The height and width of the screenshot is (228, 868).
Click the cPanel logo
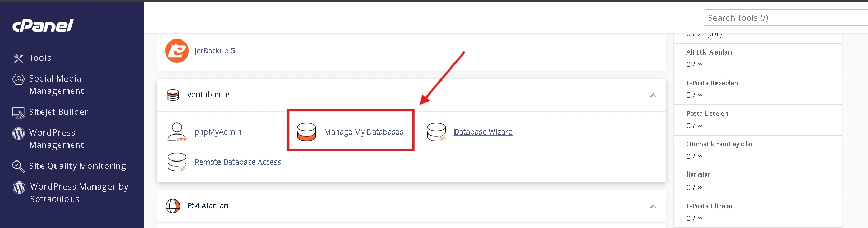(43, 25)
